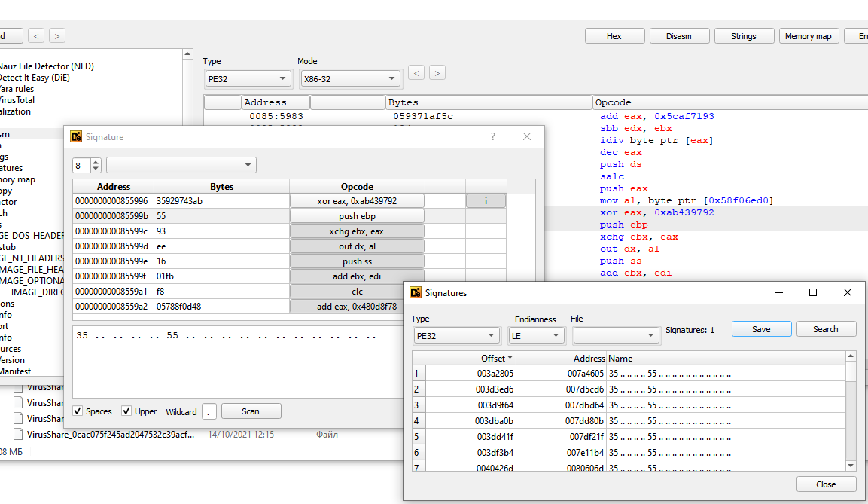Select result row with offset 003d9f64
Viewport: 868px width, 504px height.
pos(629,405)
